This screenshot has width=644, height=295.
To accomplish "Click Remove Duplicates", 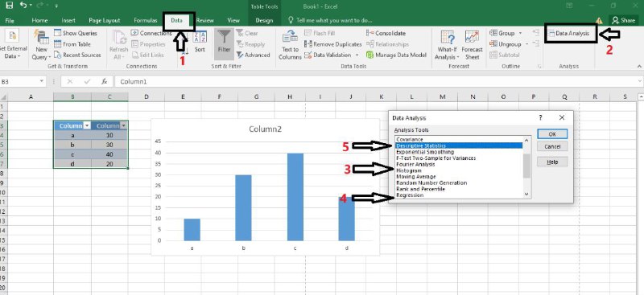I will [x=333, y=44].
